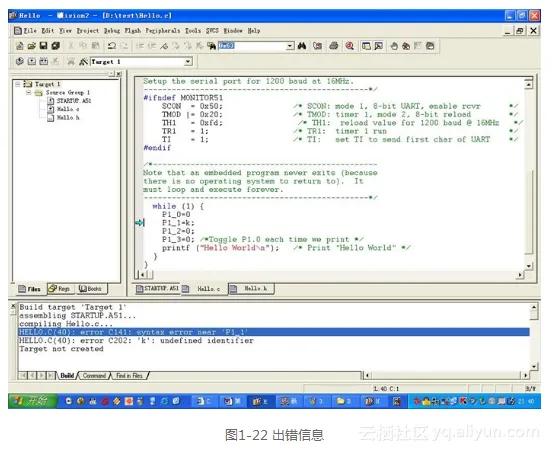This screenshot has height=452, width=550.
Task: Click the binoculars Find icon
Action: point(302,46)
